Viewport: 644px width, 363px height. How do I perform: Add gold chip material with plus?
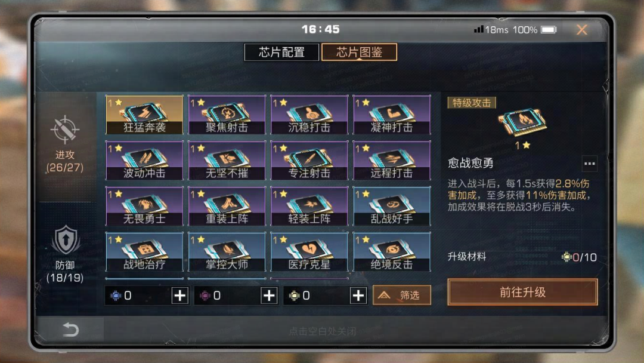click(358, 296)
